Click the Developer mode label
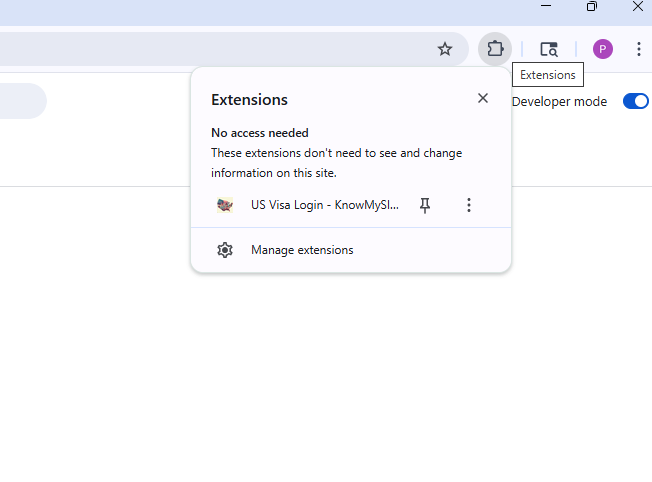652x482 pixels. click(x=559, y=101)
